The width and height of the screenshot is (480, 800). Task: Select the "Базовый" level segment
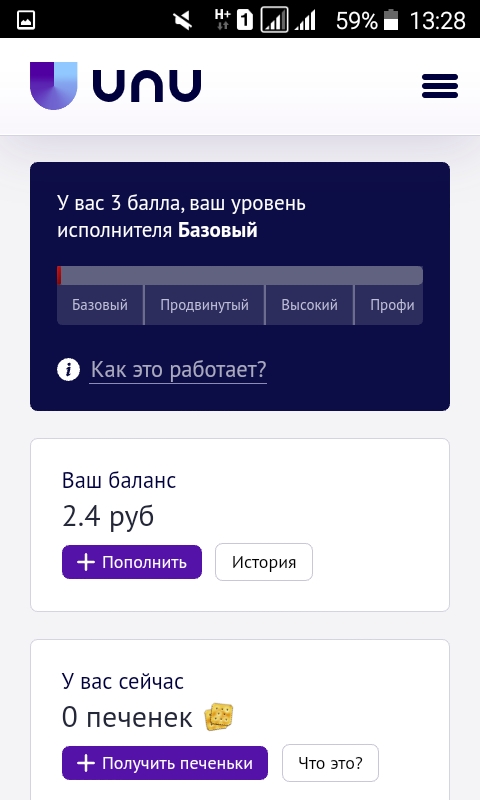(x=100, y=305)
